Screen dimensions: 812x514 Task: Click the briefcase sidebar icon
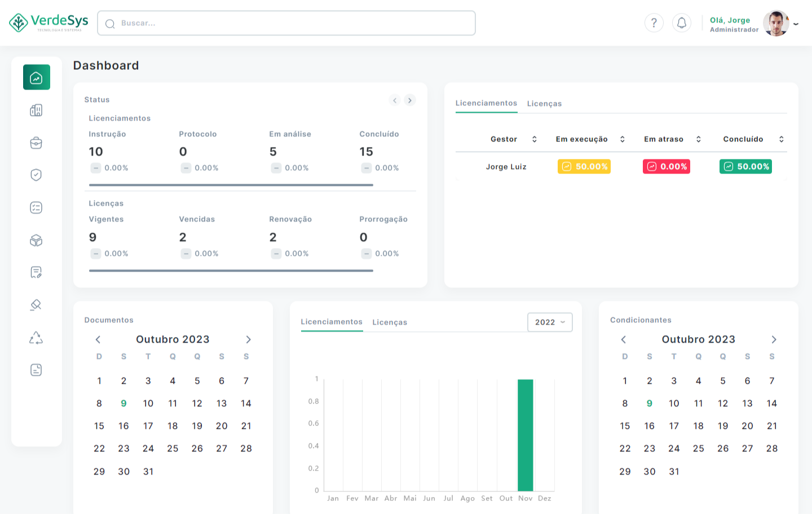(36, 143)
